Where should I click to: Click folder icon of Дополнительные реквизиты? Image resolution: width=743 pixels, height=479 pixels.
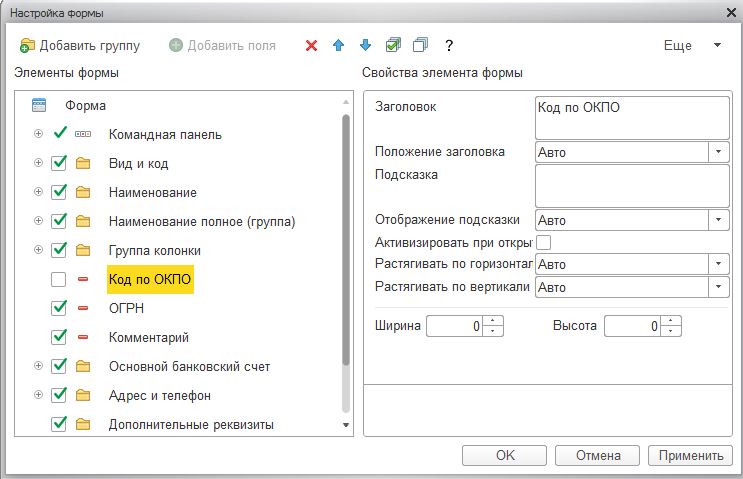83,424
